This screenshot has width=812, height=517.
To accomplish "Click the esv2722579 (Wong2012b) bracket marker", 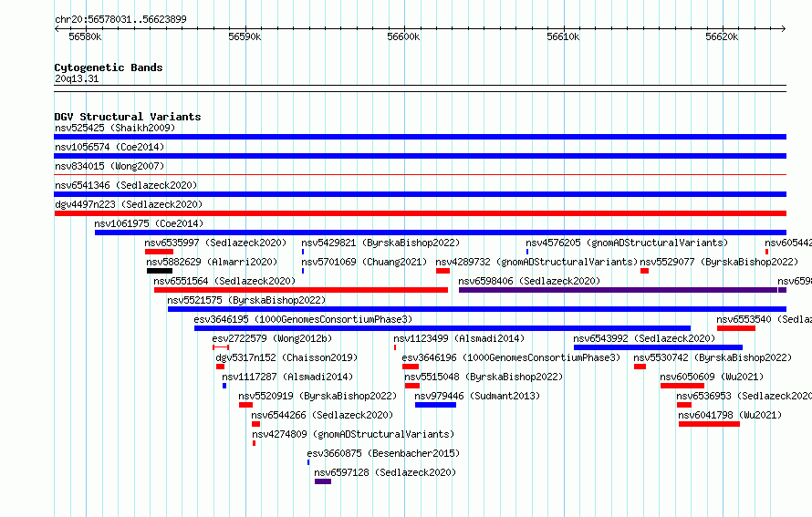I will pos(221,347).
